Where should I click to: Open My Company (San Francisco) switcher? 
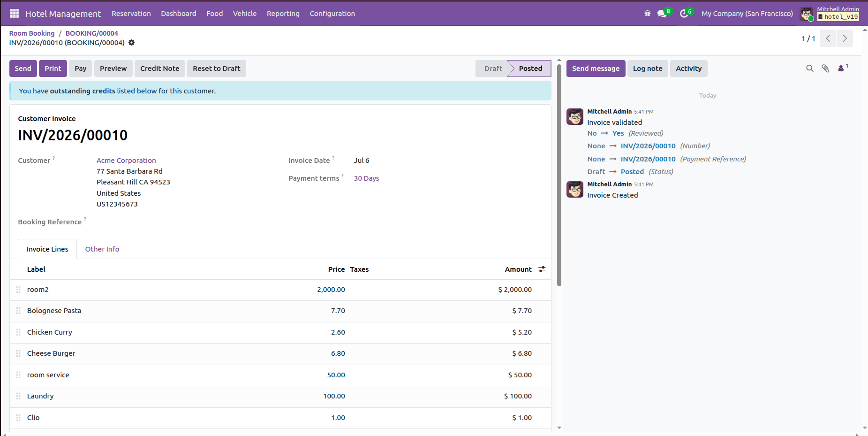747,14
